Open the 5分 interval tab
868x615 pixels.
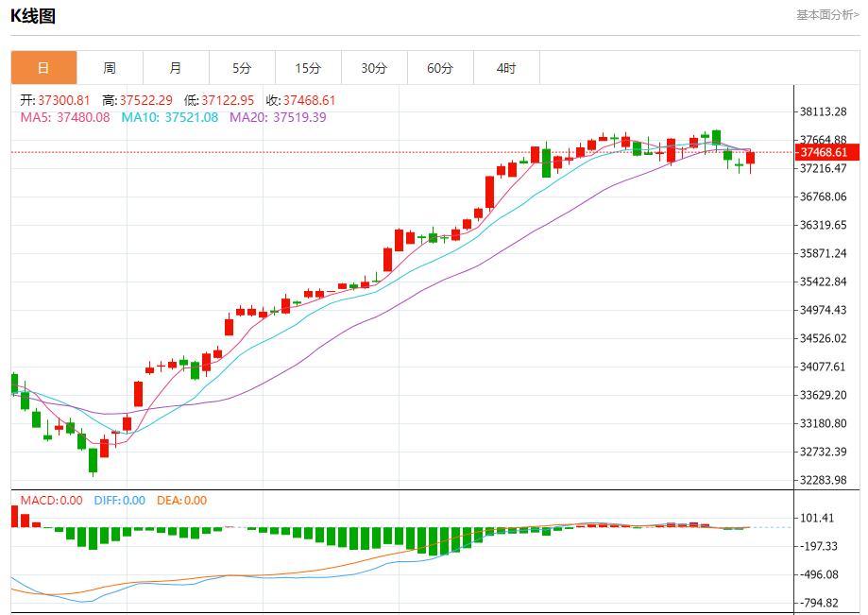tap(242, 68)
